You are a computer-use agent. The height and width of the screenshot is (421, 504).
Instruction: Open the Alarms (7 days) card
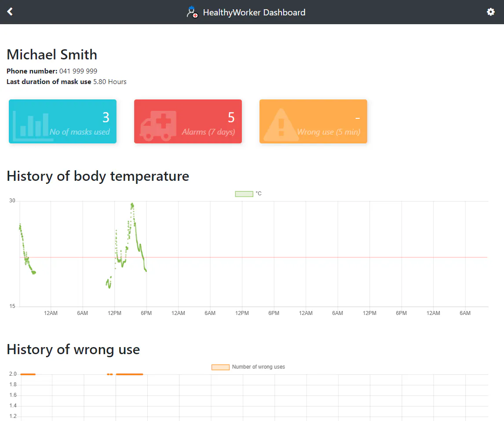(x=188, y=121)
